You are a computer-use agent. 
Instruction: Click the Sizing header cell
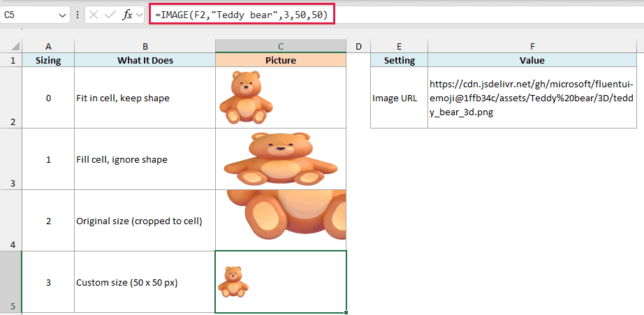(x=48, y=60)
